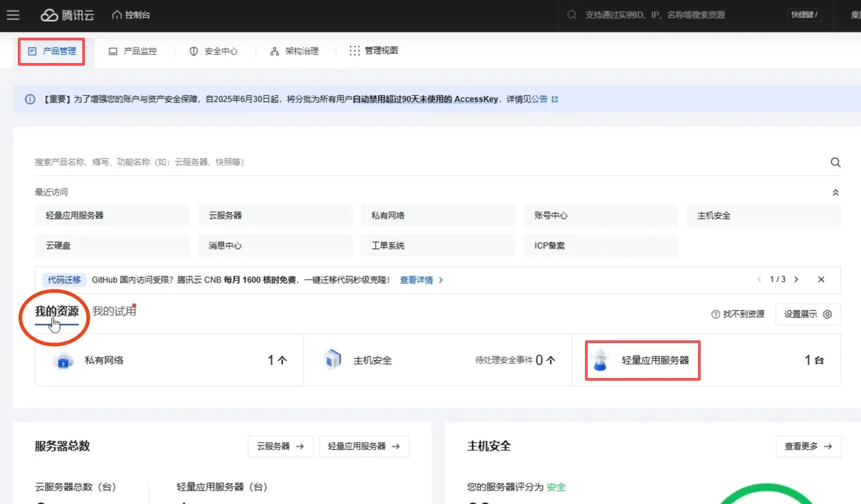The image size is (861, 504).
Task: Click the product search magnifier icon
Action: point(835,162)
